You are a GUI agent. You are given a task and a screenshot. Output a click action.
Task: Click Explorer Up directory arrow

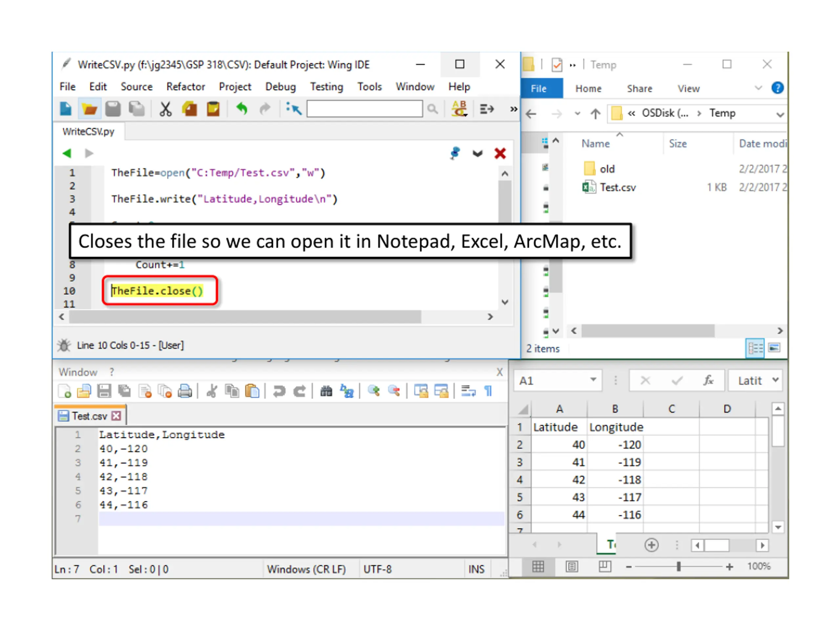click(x=595, y=114)
